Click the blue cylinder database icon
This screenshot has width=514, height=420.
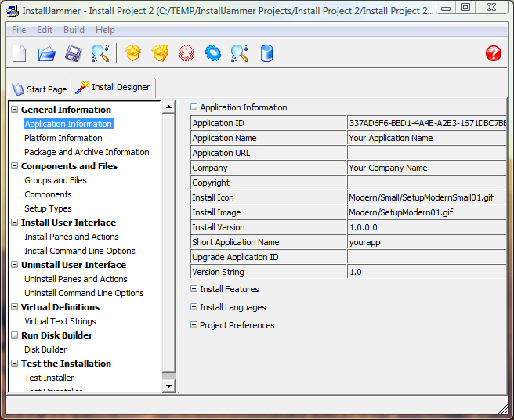pyautogui.click(x=266, y=53)
